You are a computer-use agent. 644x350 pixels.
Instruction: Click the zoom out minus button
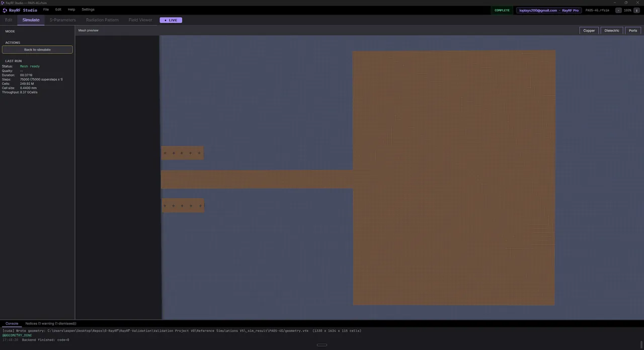pyautogui.click(x=619, y=10)
